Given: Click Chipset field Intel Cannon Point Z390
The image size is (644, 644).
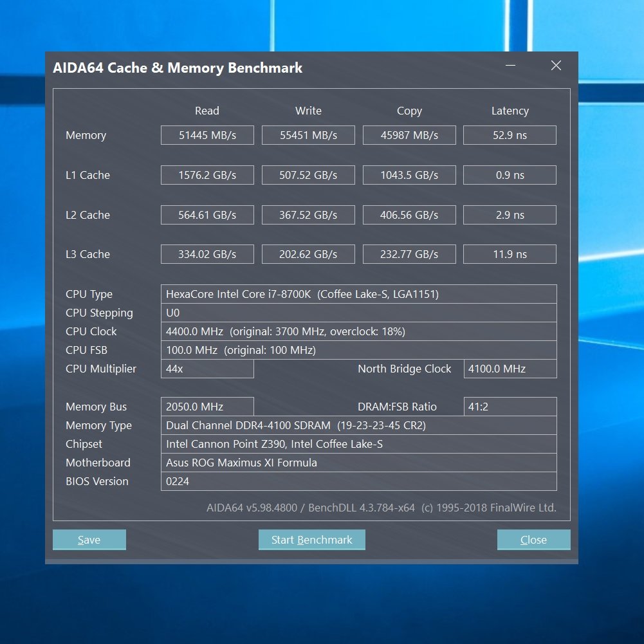Looking at the screenshot, I should [x=359, y=444].
